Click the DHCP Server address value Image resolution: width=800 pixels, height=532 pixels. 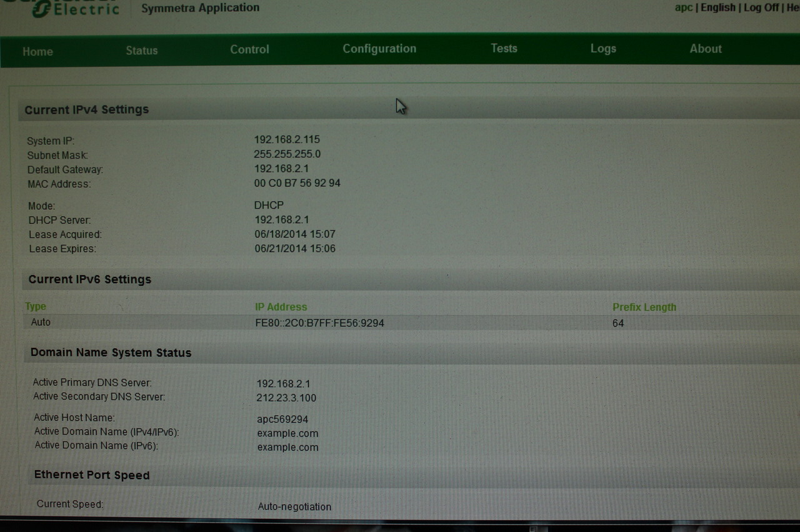[x=282, y=220]
